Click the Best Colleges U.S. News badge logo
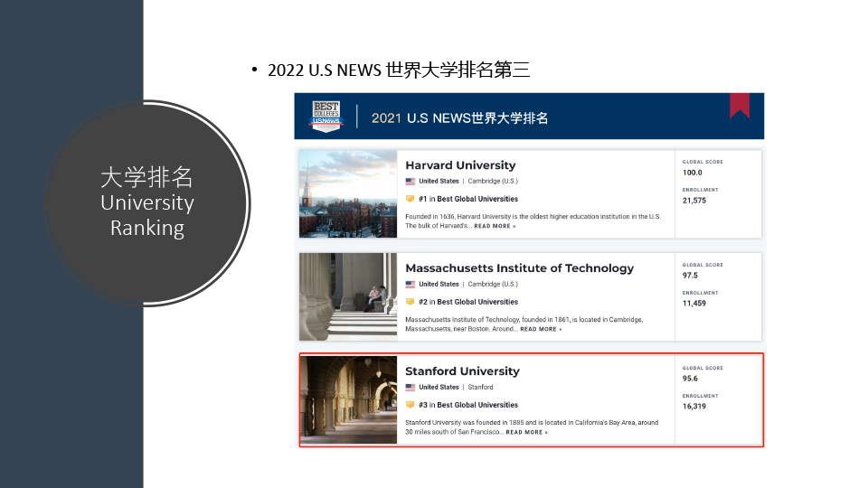The image size is (868, 488). [x=326, y=117]
